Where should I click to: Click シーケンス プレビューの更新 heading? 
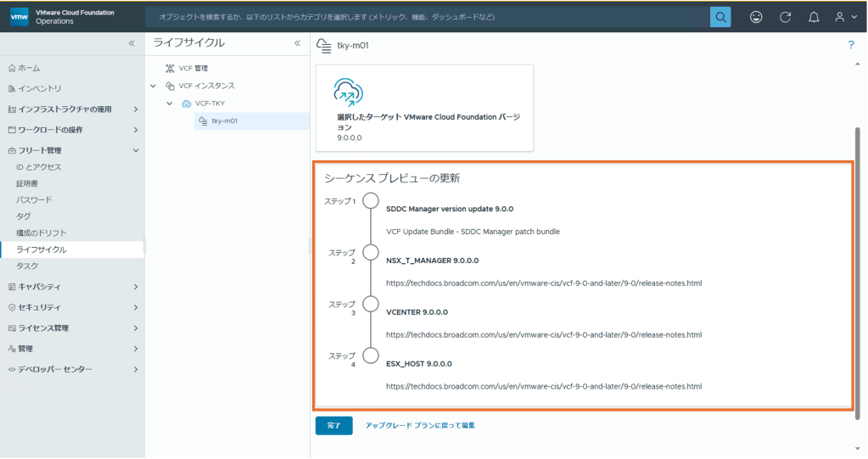(x=392, y=178)
